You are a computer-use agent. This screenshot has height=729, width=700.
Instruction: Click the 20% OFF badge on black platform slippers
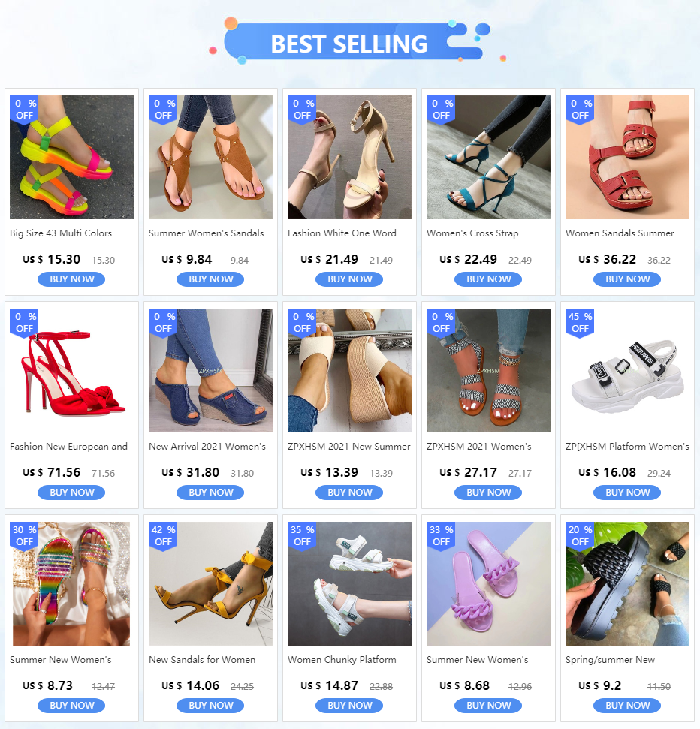[x=580, y=535]
